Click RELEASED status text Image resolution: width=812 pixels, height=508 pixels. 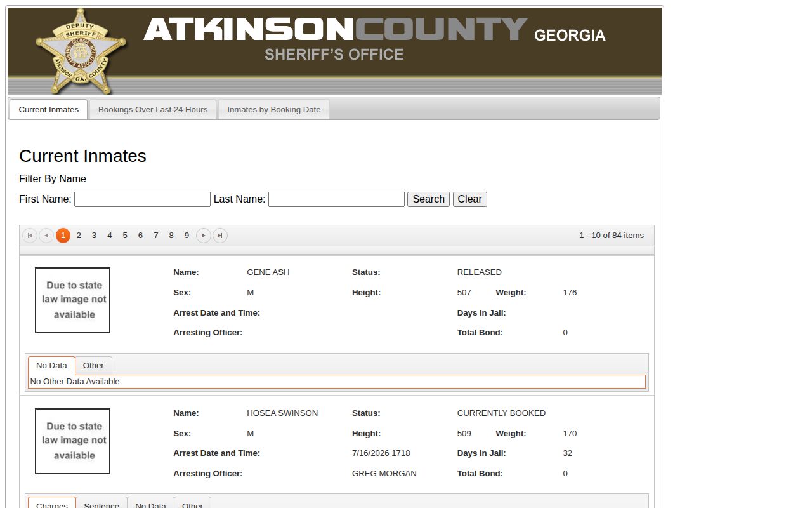point(480,272)
